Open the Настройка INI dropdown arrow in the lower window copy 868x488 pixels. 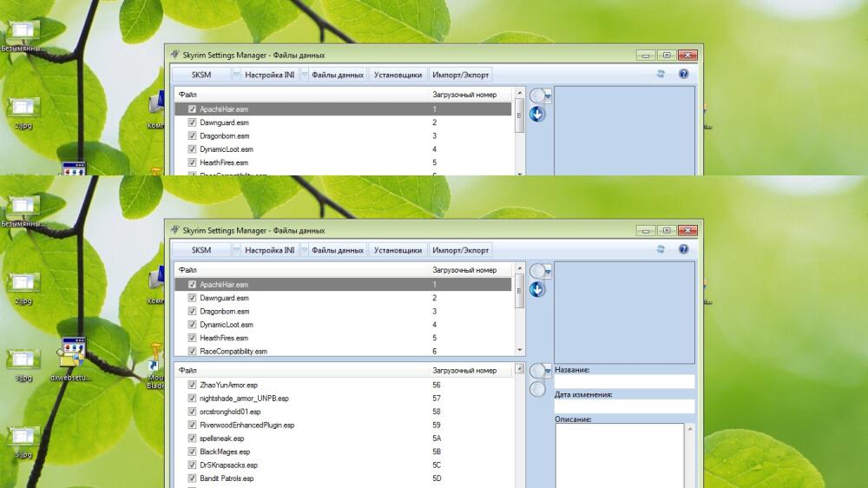[x=304, y=250]
